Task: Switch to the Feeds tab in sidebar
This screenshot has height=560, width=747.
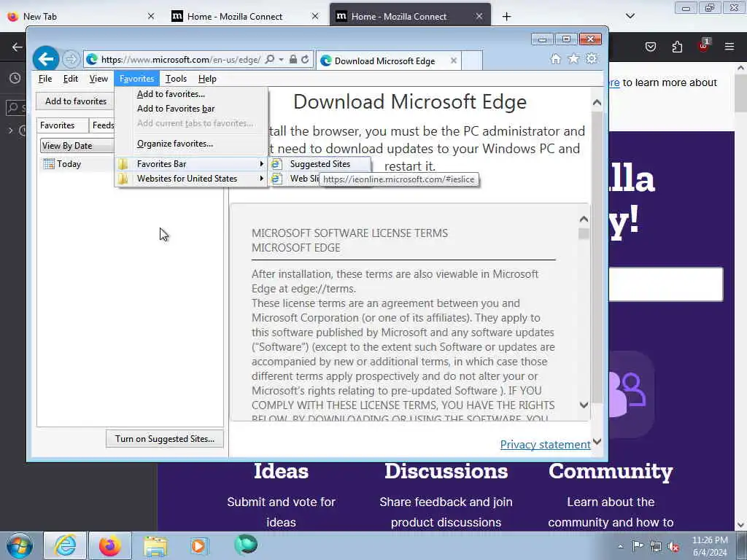Action: pos(102,125)
